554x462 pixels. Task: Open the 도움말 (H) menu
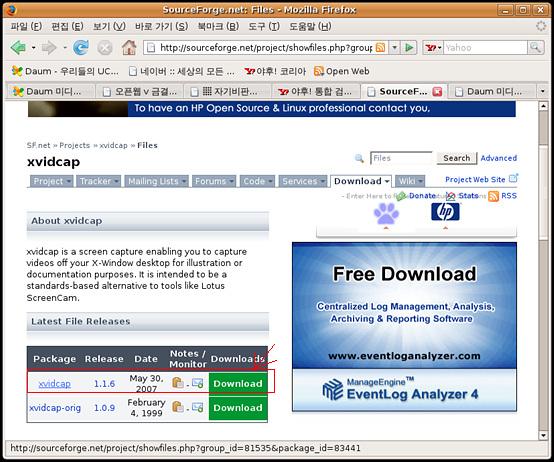[310, 26]
